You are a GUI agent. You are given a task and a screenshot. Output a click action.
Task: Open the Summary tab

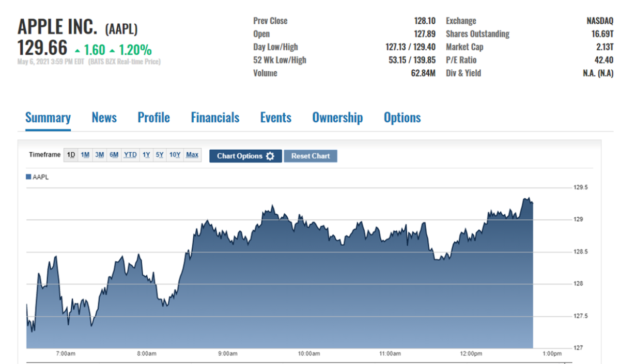48,118
